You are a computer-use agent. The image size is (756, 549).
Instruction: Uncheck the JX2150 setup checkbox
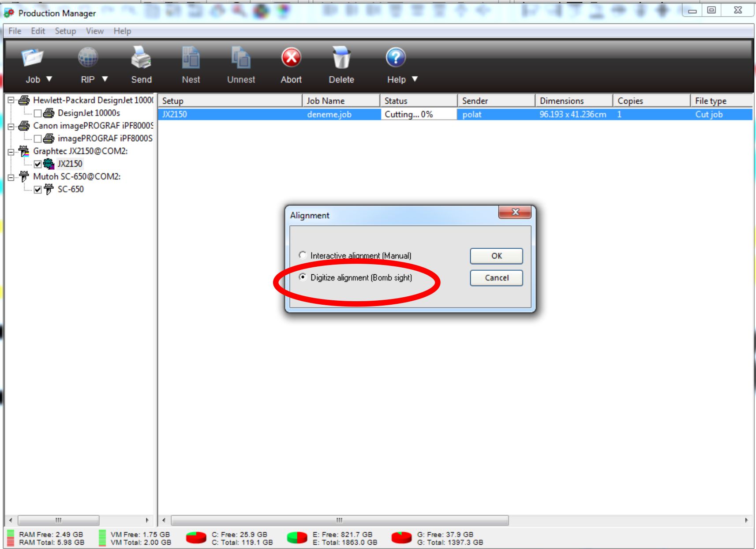pos(38,164)
